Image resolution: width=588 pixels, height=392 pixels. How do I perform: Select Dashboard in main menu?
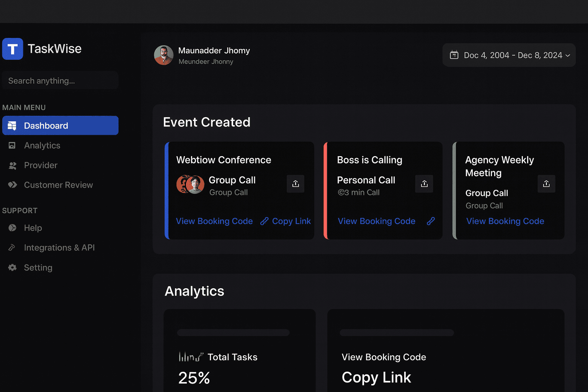[60, 126]
